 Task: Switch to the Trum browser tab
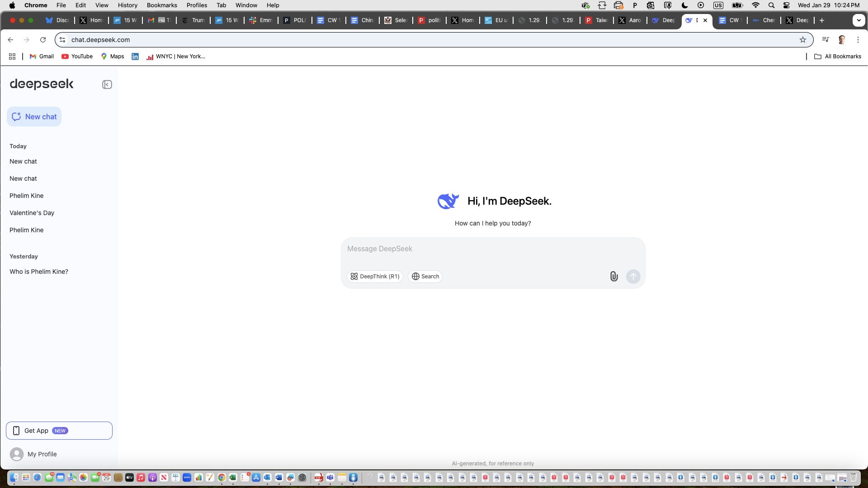tap(193, 20)
